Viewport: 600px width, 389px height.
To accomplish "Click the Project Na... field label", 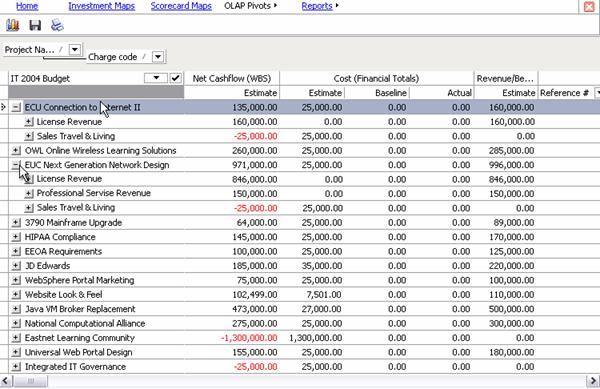I will pos(29,50).
